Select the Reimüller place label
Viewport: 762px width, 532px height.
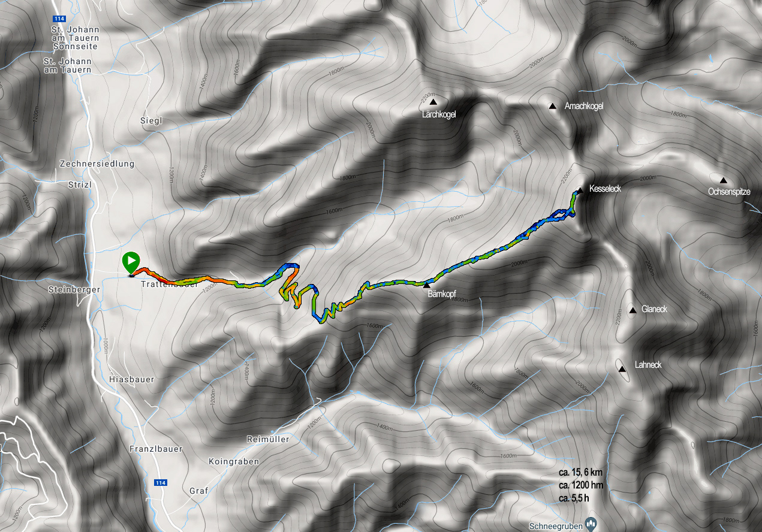tap(268, 439)
